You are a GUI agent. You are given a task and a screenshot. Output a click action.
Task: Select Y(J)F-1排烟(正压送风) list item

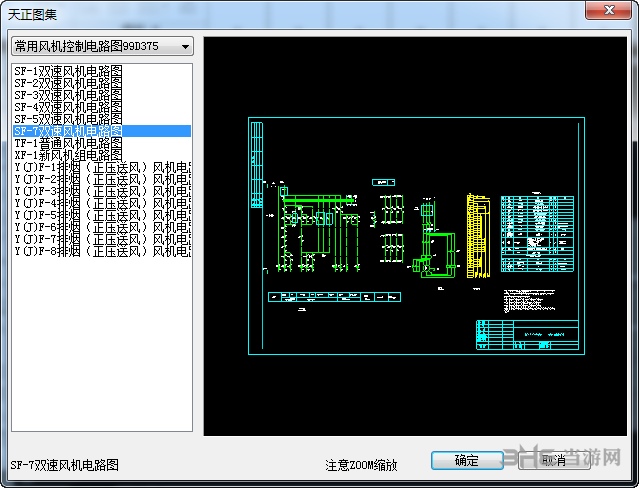100,167
